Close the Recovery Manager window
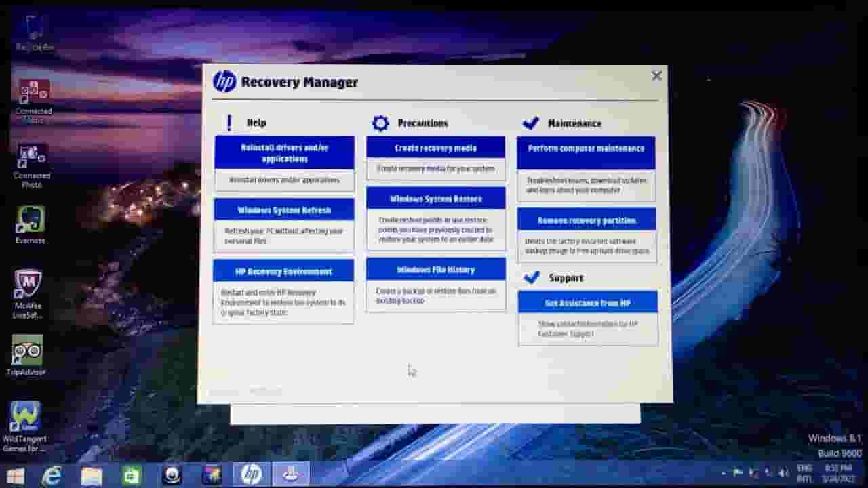Image resolution: width=868 pixels, height=488 pixels. [656, 76]
